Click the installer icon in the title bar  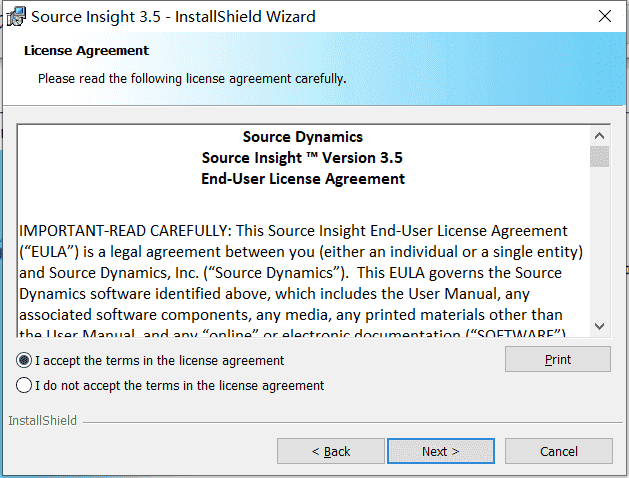tap(16, 16)
